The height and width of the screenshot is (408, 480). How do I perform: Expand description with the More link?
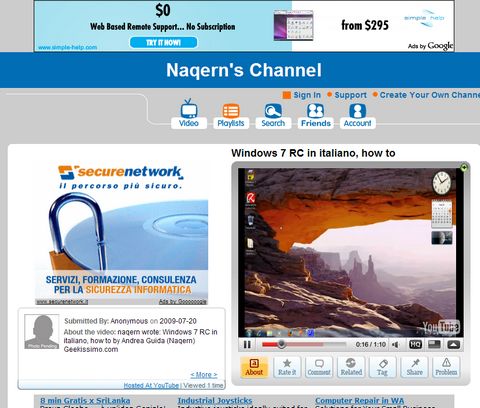tap(204, 375)
